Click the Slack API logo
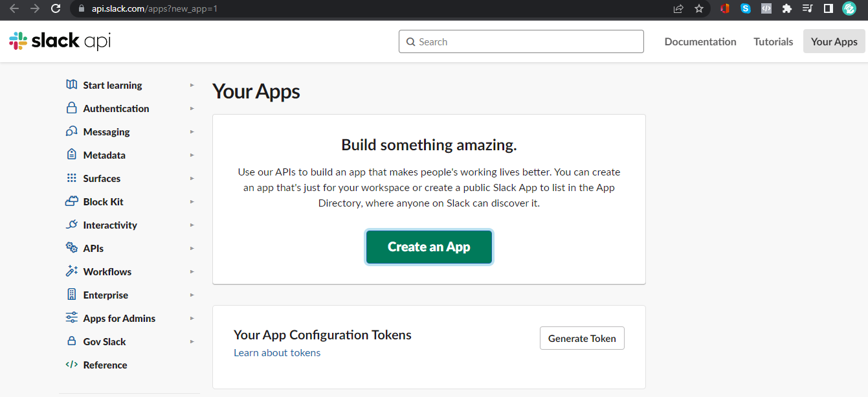Screen dimensions: 868x397 60,41
